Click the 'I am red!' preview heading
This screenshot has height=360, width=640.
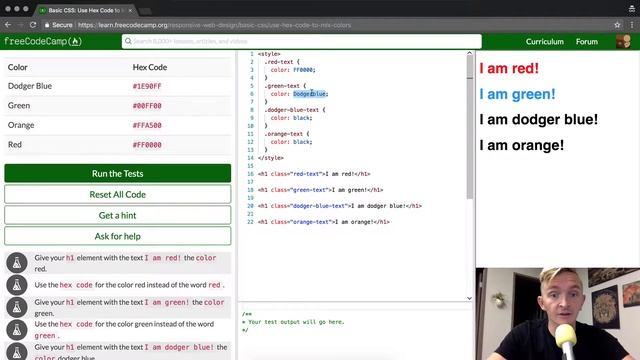point(509,68)
